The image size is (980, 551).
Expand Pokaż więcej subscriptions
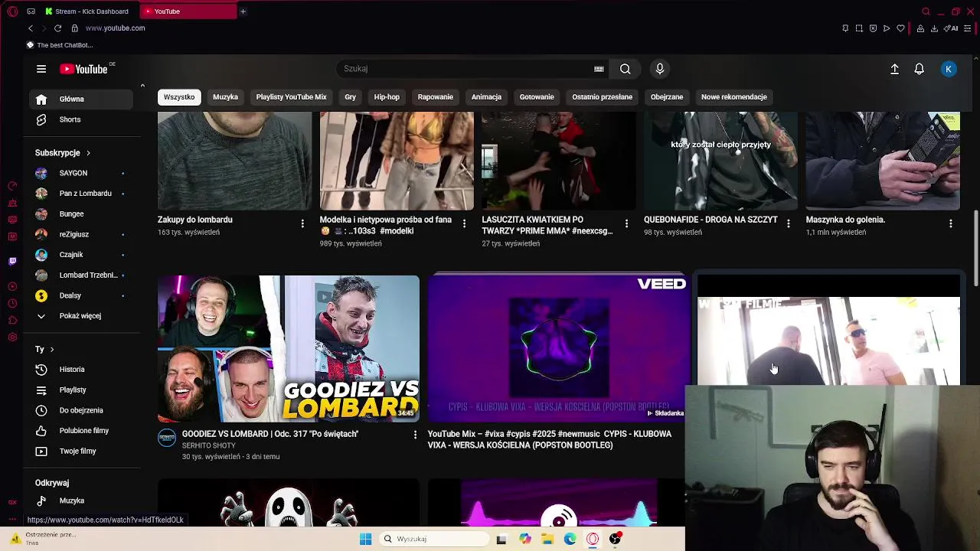point(82,315)
